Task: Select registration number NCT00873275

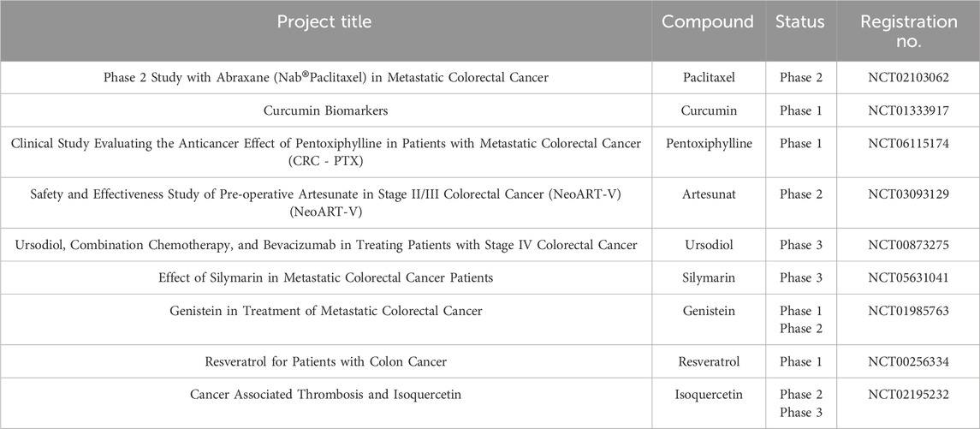Action: [909, 245]
